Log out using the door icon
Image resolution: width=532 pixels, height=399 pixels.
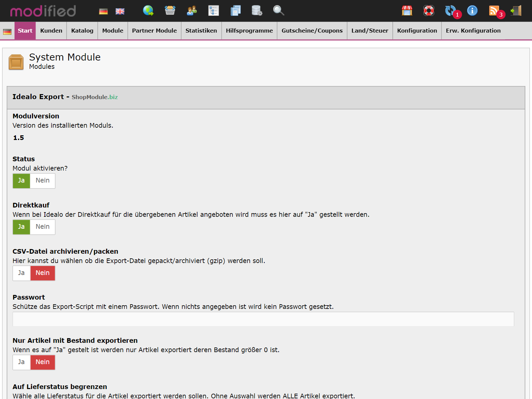[516, 11]
